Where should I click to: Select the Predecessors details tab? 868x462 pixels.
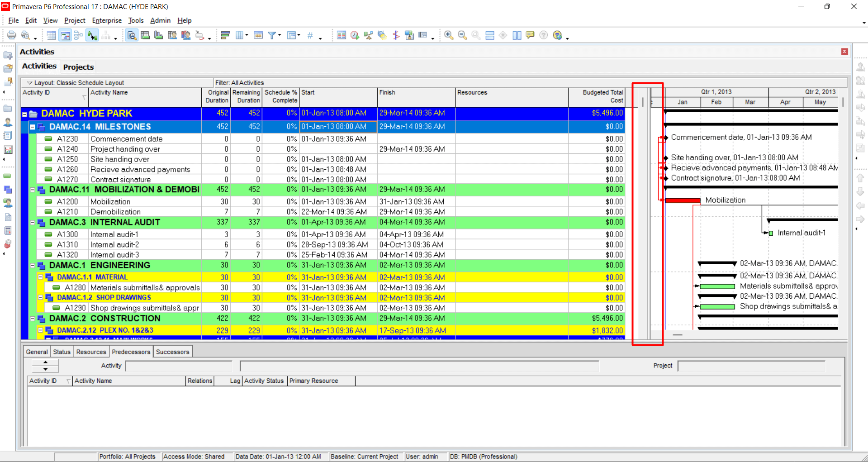[131, 352]
